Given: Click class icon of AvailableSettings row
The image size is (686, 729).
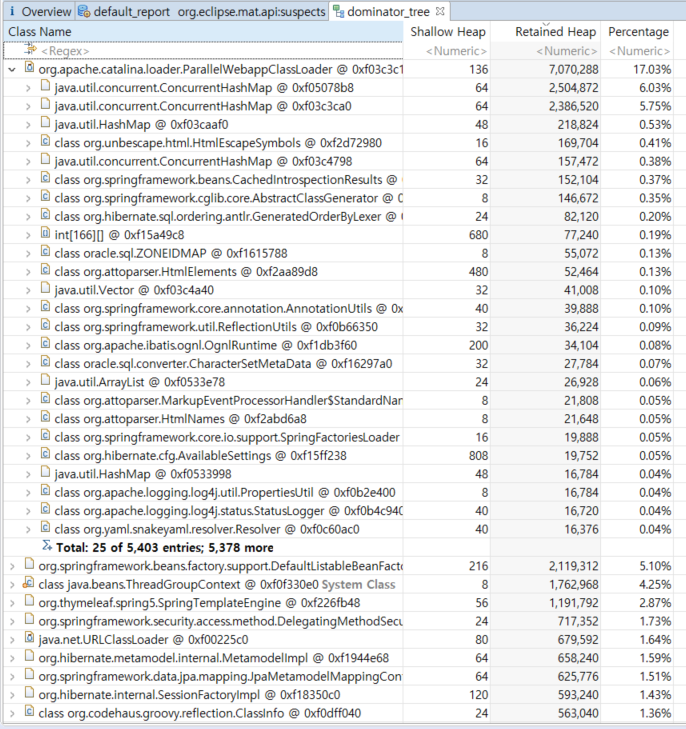Looking at the screenshot, I should click(x=45, y=454).
